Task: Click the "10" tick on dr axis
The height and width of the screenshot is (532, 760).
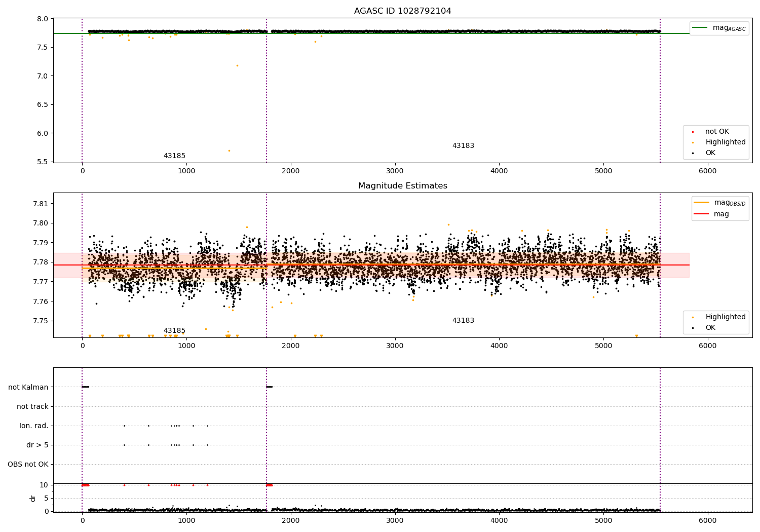Action: 44,485
